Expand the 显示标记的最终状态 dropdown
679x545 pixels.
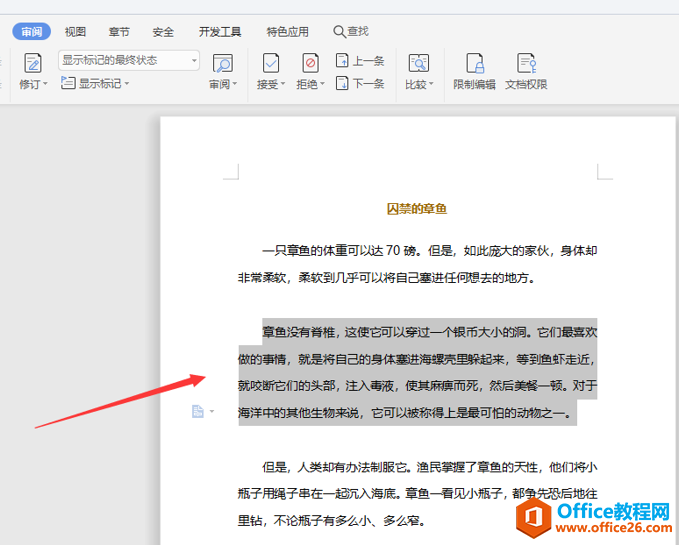[x=194, y=61]
